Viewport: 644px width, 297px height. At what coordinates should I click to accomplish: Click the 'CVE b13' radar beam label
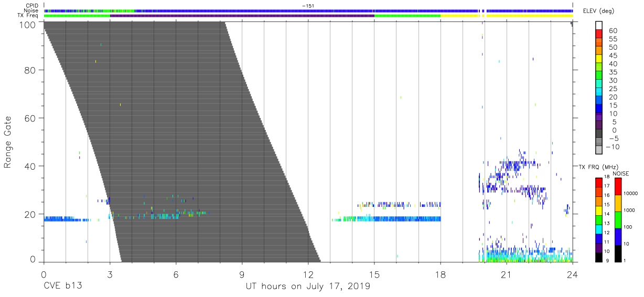[62, 287]
